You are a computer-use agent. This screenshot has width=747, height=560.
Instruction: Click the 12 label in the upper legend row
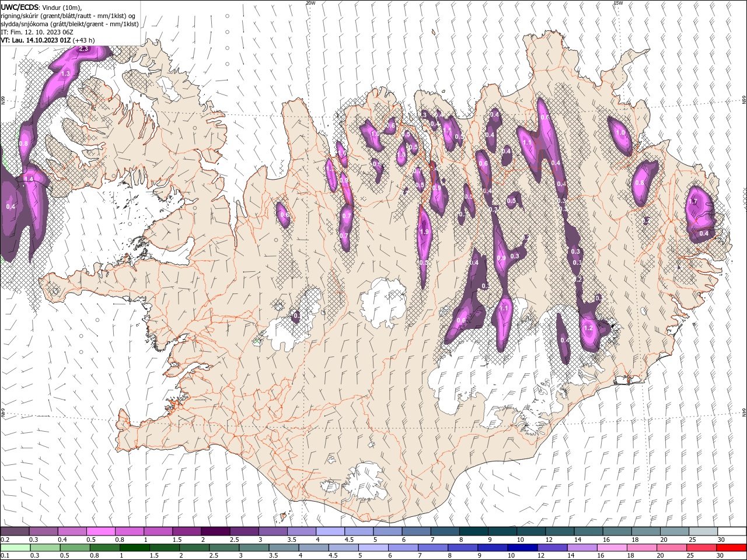(549, 540)
